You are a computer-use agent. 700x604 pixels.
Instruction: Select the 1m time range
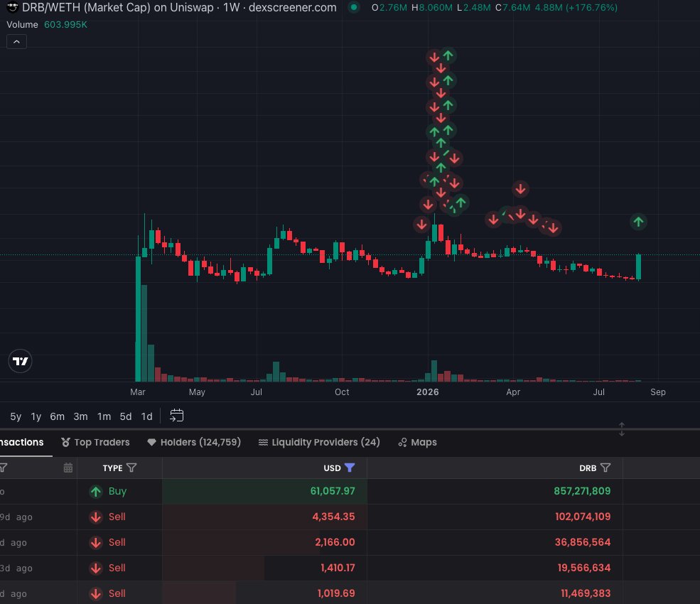coord(104,416)
